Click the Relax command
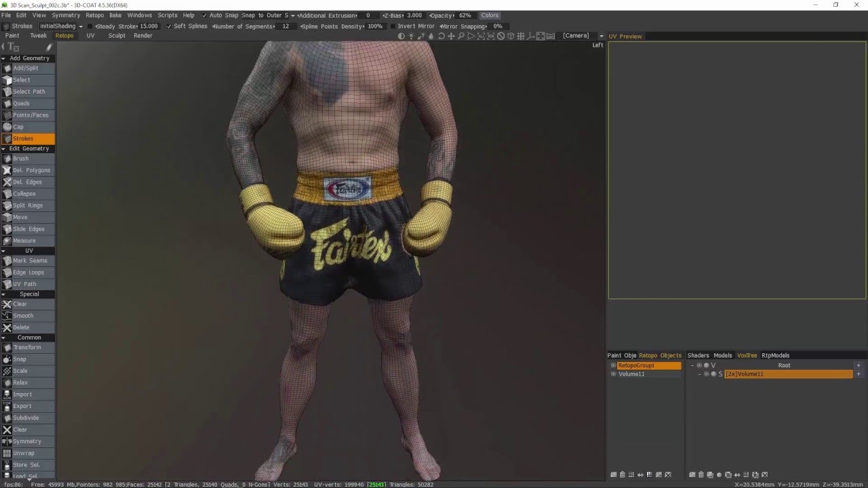 [28, 382]
